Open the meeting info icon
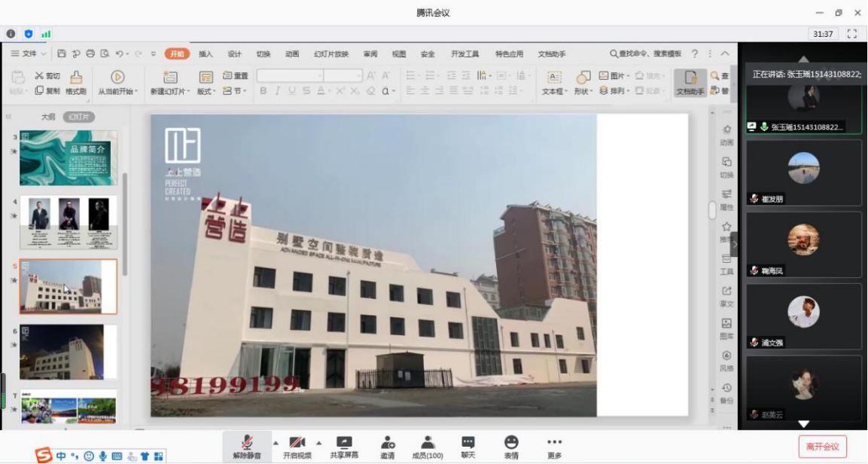The width and height of the screenshot is (868, 464). pyautogui.click(x=11, y=34)
